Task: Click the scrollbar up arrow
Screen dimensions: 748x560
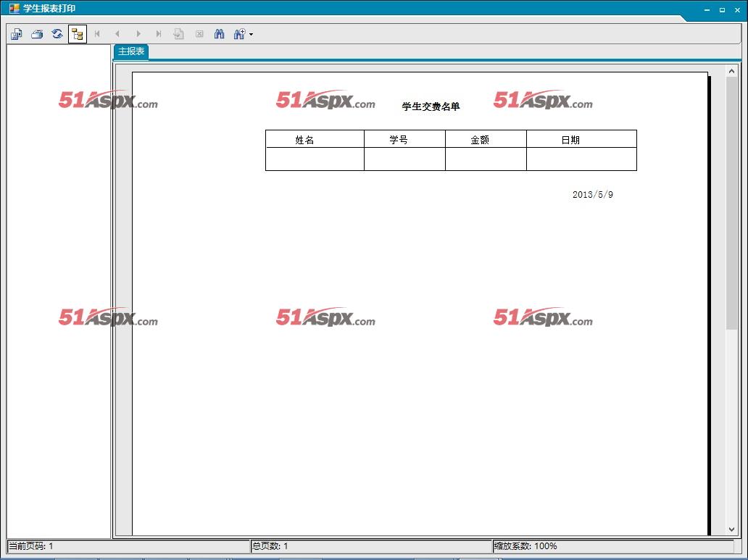Action: pyautogui.click(x=732, y=71)
